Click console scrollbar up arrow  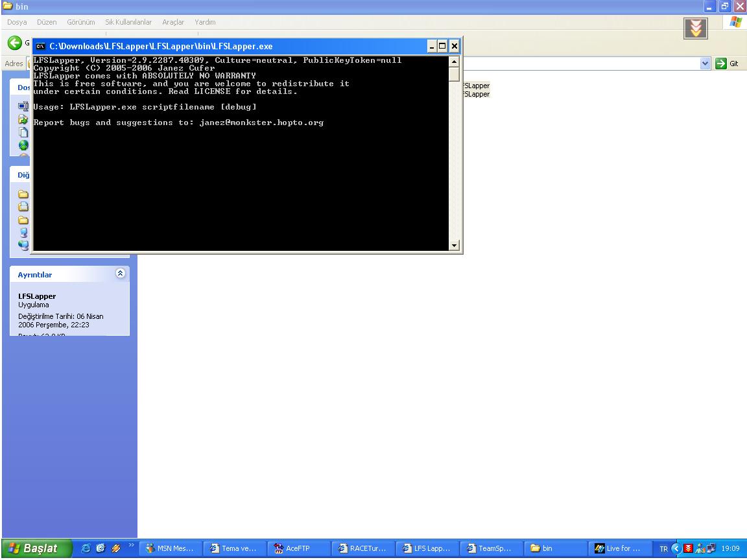454,62
